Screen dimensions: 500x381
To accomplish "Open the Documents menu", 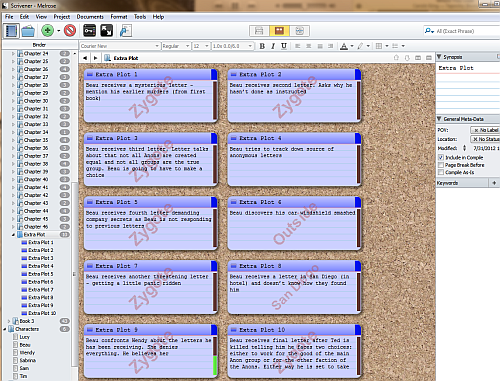I will pyautogui.click(x=90, y=17).
